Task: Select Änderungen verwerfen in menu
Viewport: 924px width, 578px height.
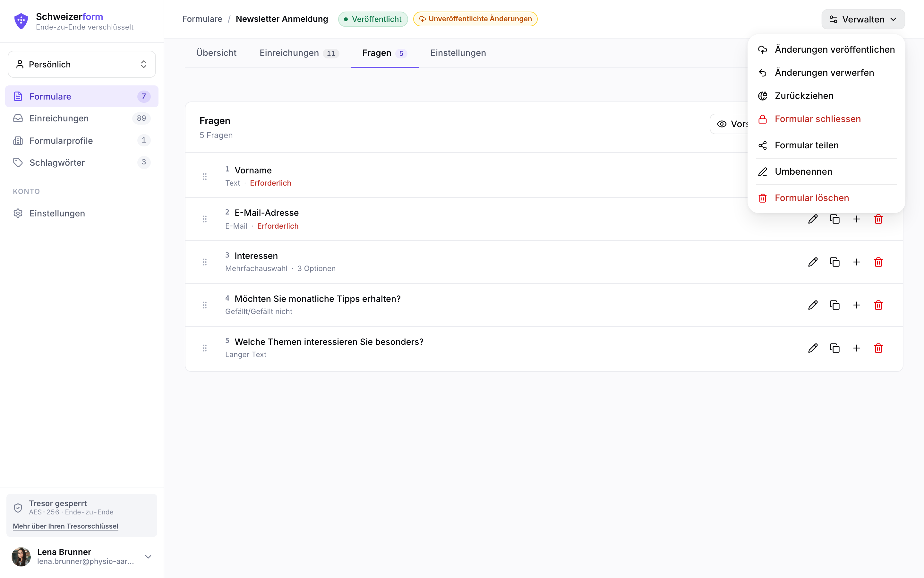Action: click(x=826, y=73)
